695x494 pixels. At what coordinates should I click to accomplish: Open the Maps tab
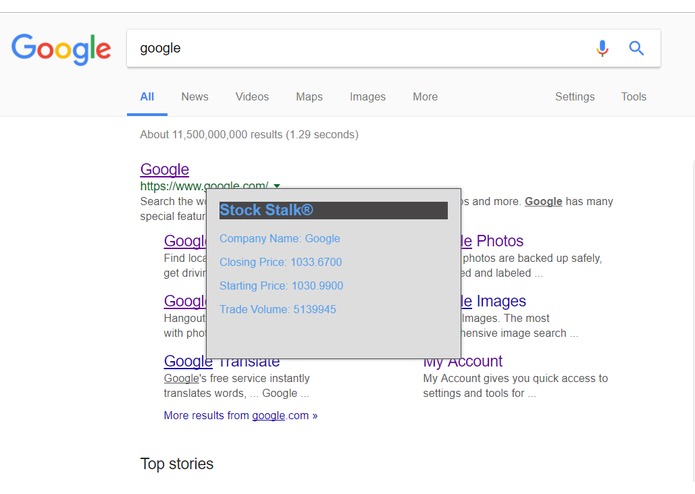pyautogui.click(x=309, y=97)
